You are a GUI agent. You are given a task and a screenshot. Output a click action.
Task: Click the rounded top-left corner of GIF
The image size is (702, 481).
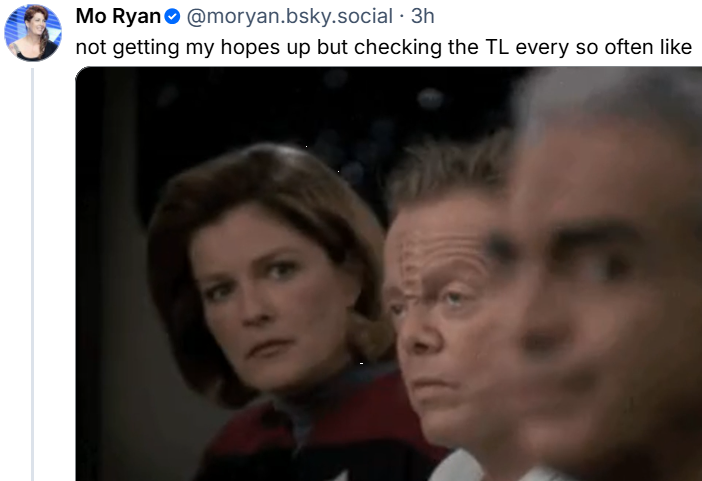pos(81,72)
